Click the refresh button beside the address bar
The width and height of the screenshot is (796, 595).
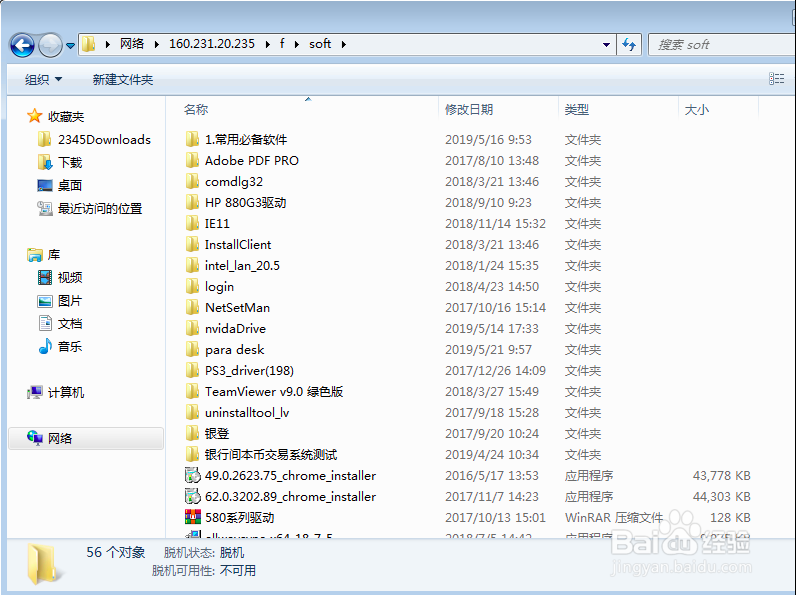click(629, 45)
